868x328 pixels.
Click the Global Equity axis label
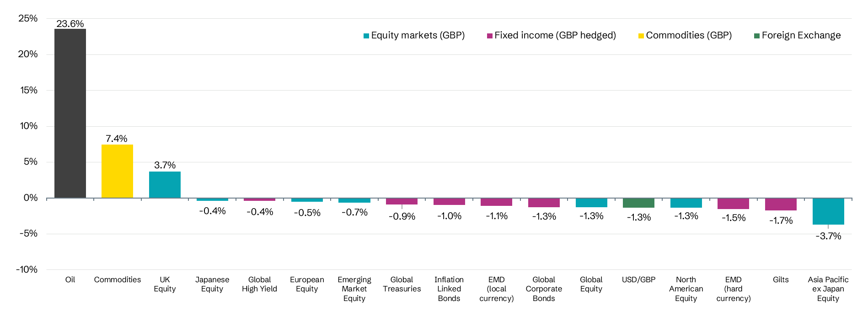click(591, 284)
